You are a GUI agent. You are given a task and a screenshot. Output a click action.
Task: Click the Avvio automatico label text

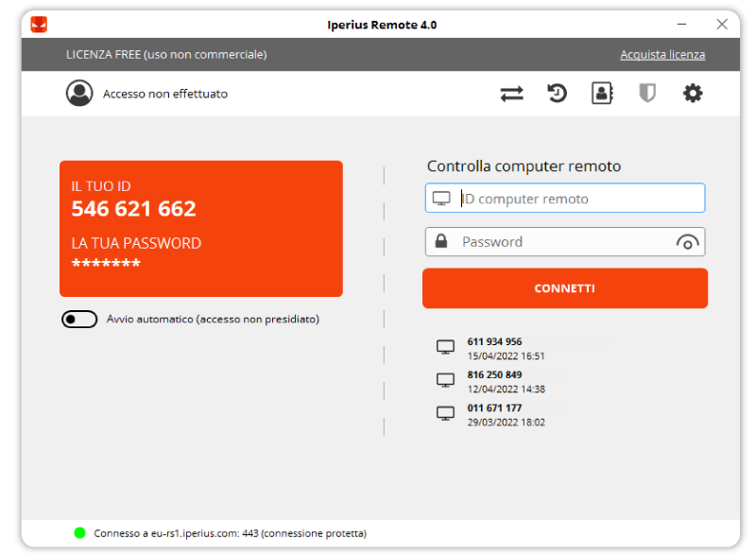pyautogui.click(x=213, y=319)
